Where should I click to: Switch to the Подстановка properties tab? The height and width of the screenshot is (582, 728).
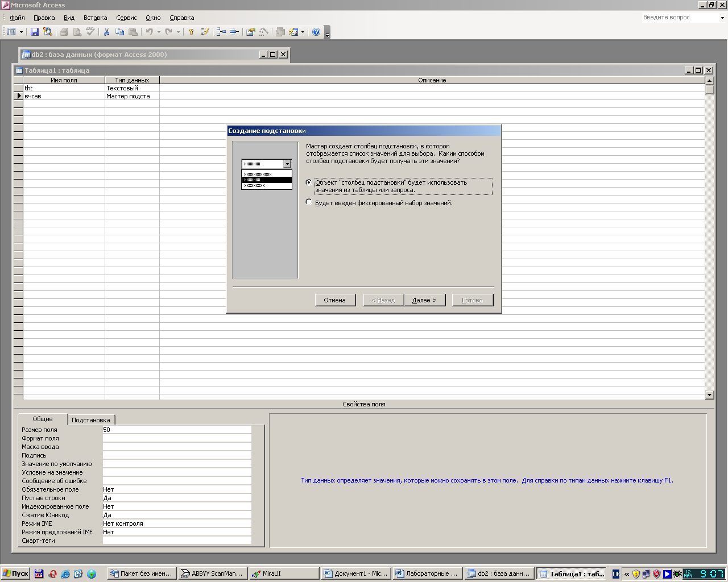pos(91,420)
